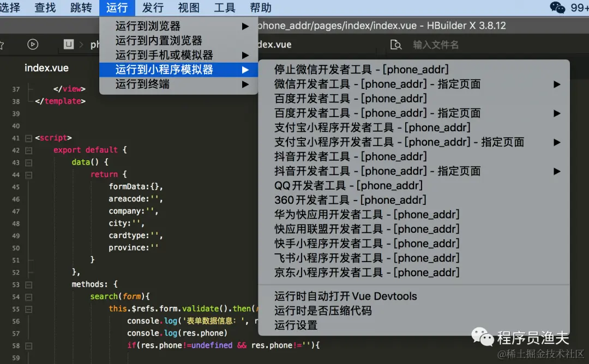Click the company:'' code line
589x364 pixels.
(134, 211)
